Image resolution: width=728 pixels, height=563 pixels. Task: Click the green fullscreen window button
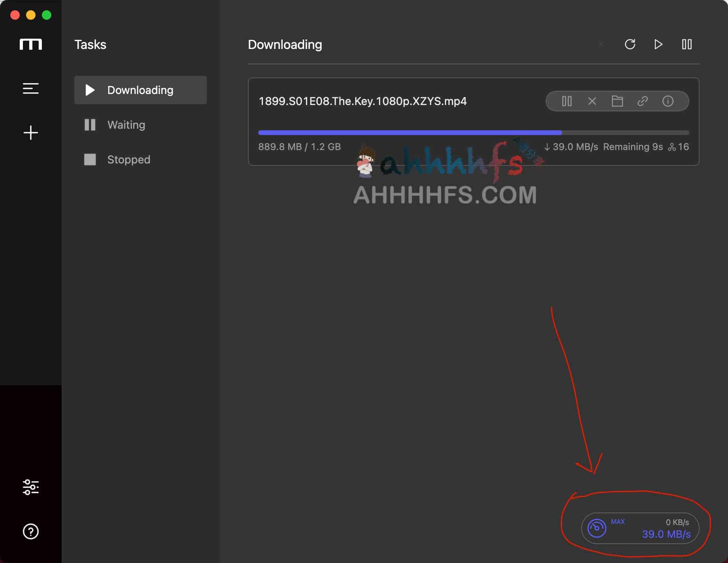47,15
